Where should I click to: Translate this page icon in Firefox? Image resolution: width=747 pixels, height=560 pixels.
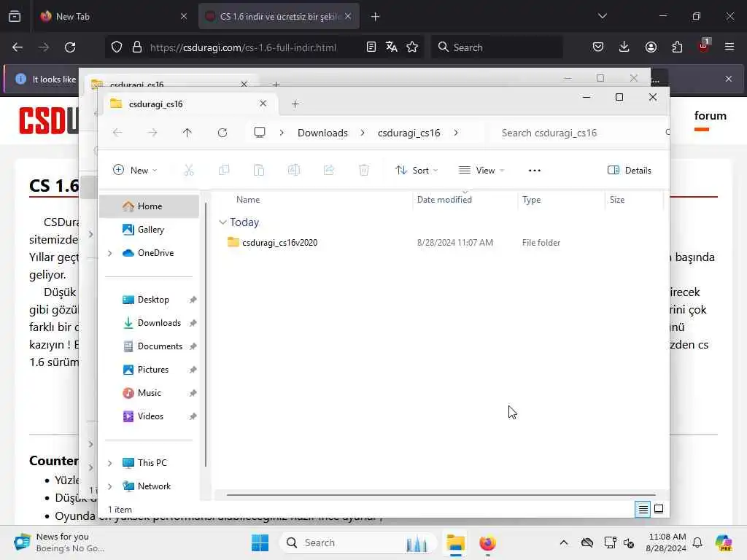click(392, 47)
